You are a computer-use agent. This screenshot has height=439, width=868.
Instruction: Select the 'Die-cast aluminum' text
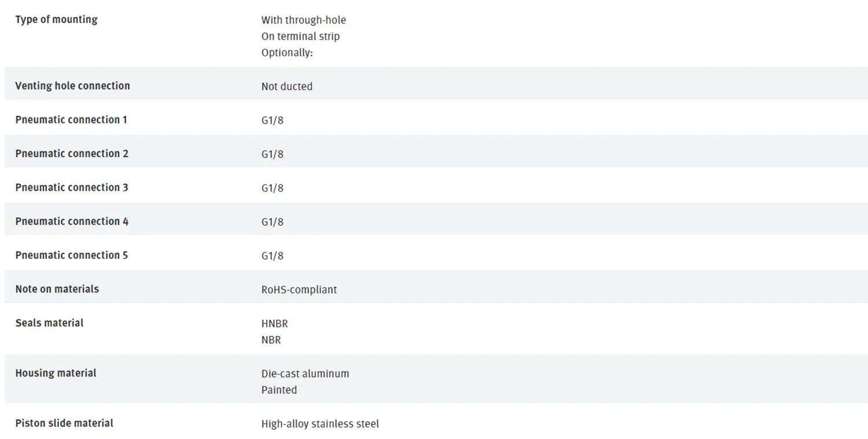pos(306,374)
